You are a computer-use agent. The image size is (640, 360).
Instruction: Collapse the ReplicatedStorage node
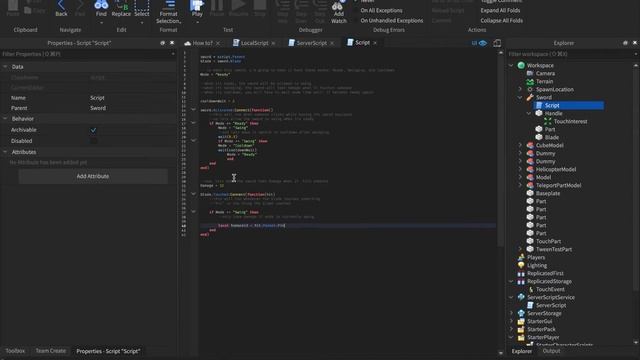[511, 281]
